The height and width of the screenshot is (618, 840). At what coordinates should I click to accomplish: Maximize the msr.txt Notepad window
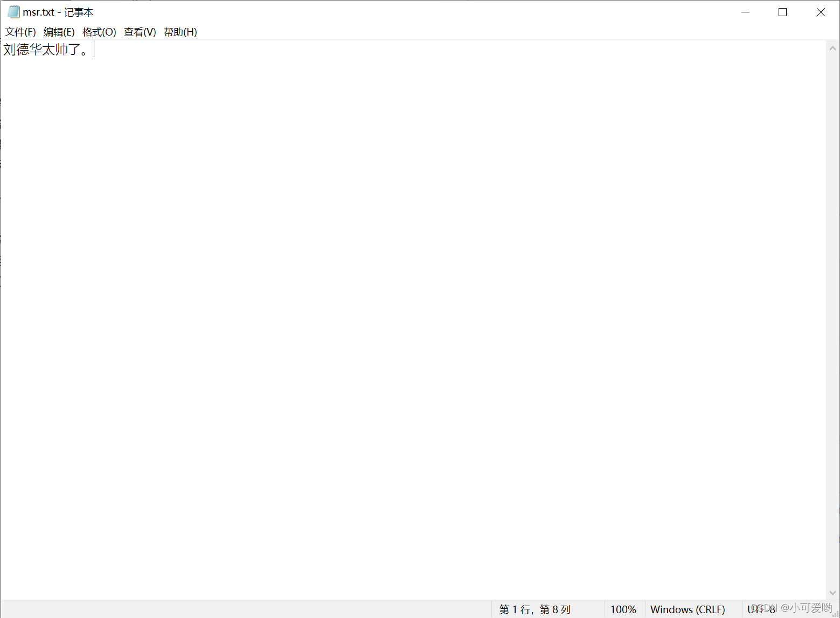click(783, 12)
